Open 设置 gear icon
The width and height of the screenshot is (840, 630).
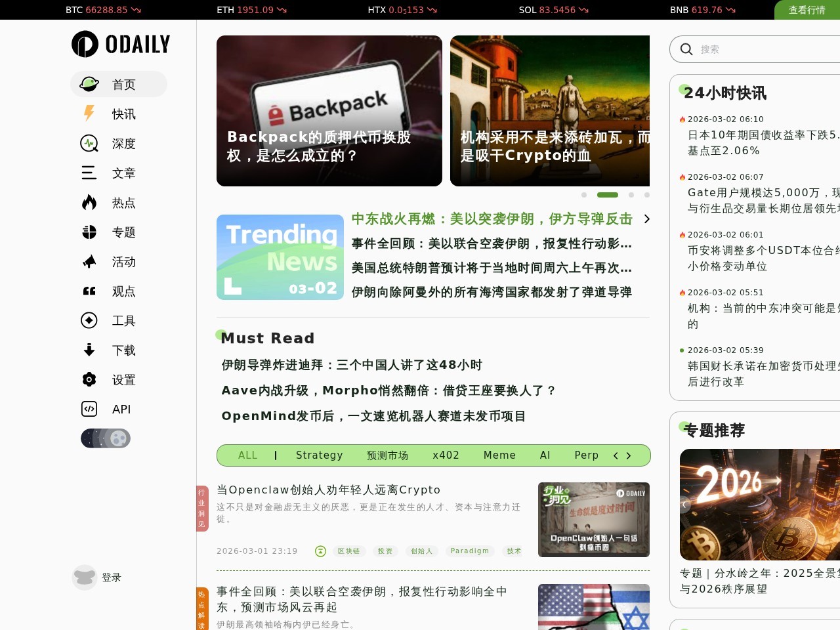(x=89, y=379)
